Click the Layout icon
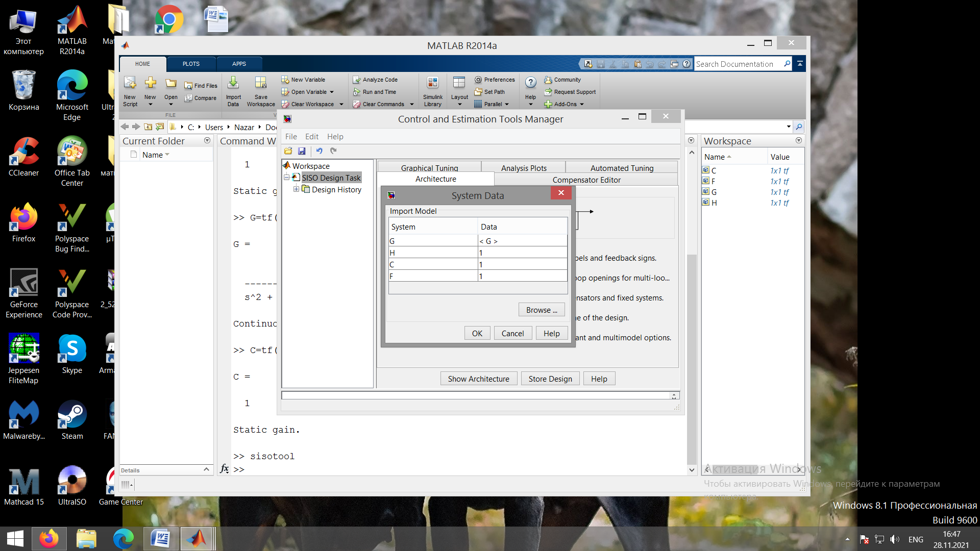The width and height of the screenshot is (980, 551). 459,83
